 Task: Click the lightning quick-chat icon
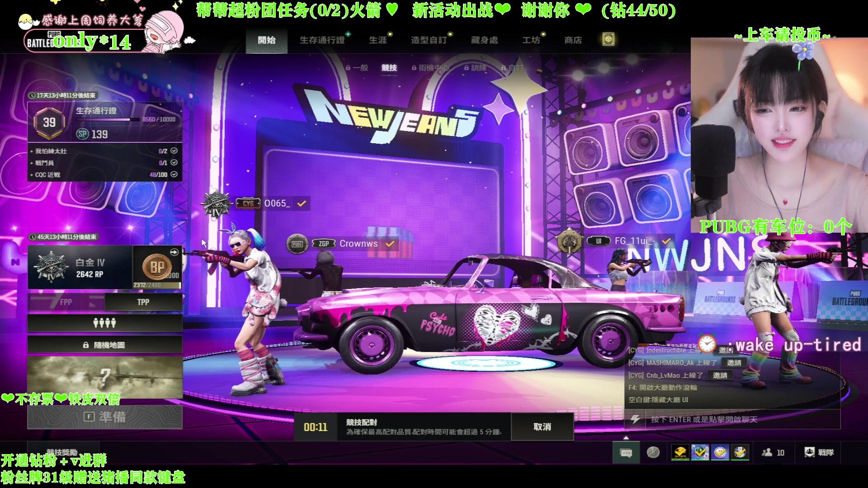(635, 419)
